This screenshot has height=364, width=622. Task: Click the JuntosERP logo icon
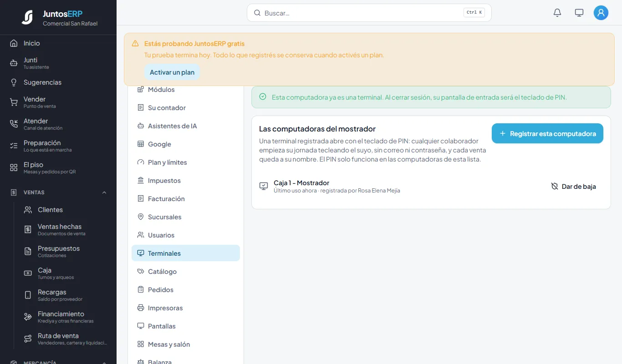[x=27, y=17]
